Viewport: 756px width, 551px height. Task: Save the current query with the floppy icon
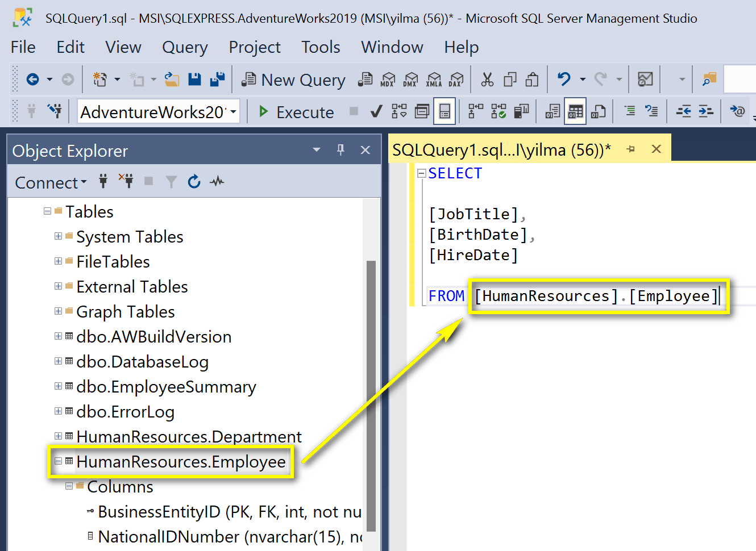194,80
